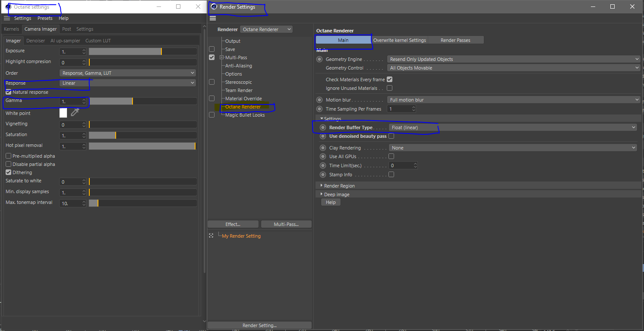644x331 pixels.
Task: Open the Order dropdown
Action: click(127, 73)
